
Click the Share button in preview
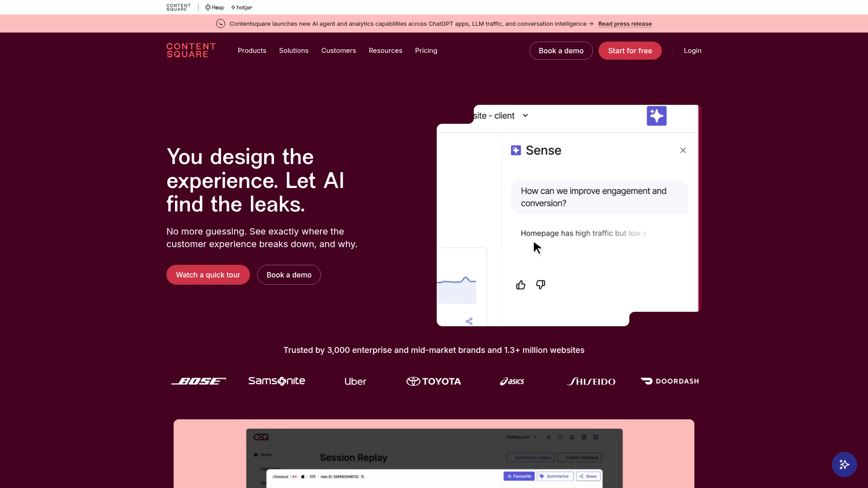coord(588,476)
